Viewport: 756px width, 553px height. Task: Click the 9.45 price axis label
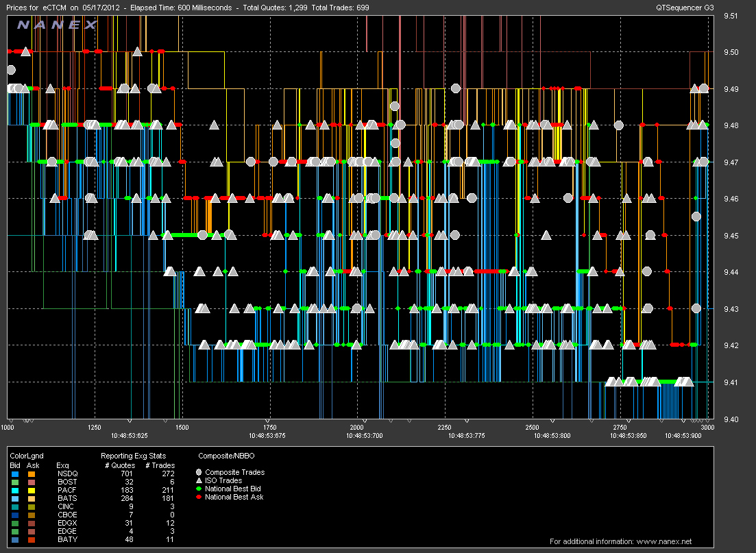tap(731, 236)
